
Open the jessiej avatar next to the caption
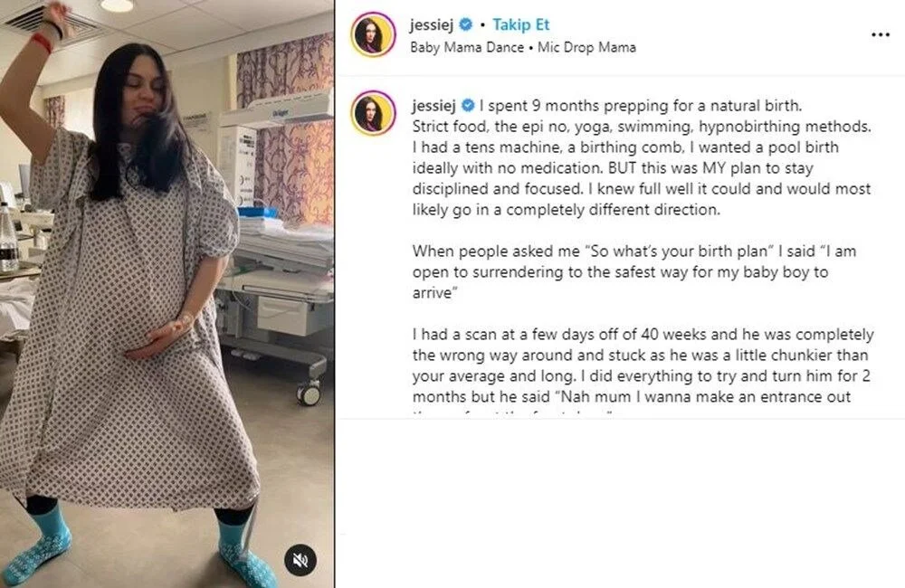(373, 112)
